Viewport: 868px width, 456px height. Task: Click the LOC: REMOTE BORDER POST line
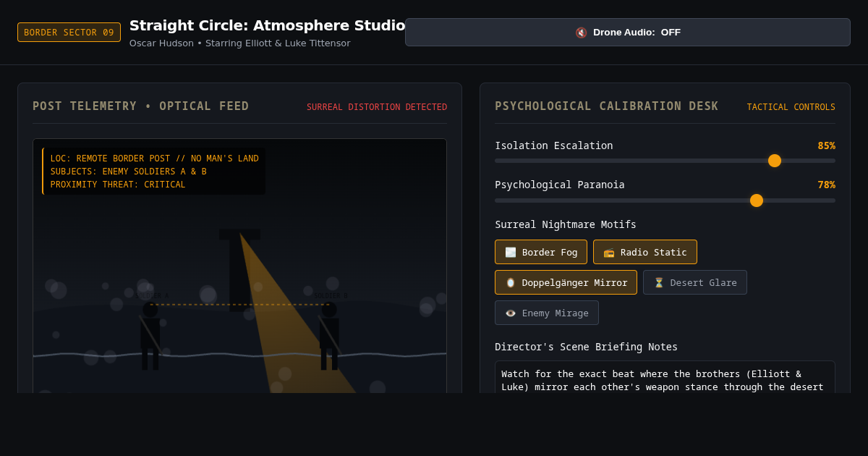(x=155, y=159)
